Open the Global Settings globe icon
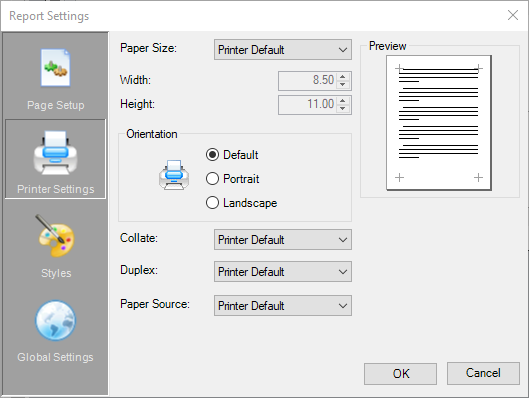The height and width of the screenshot is (398, 529). (56, 320)
